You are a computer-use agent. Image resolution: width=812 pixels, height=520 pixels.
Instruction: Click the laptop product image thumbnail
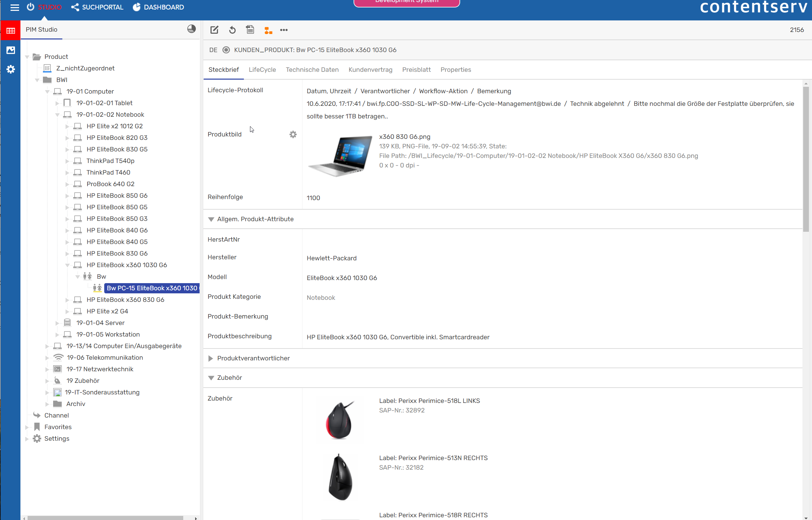(340, 156)
